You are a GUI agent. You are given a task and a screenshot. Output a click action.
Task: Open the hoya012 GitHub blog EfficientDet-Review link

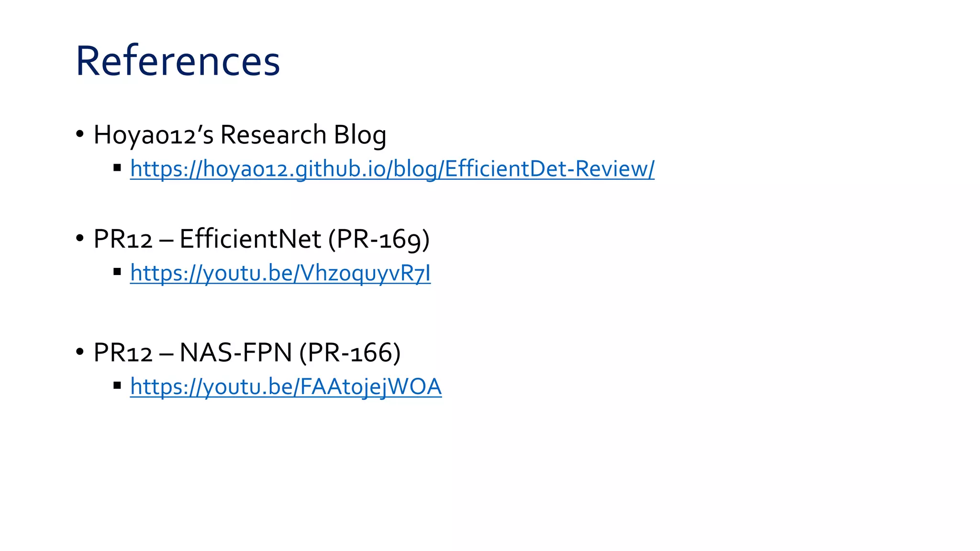[x=392, y=169]
